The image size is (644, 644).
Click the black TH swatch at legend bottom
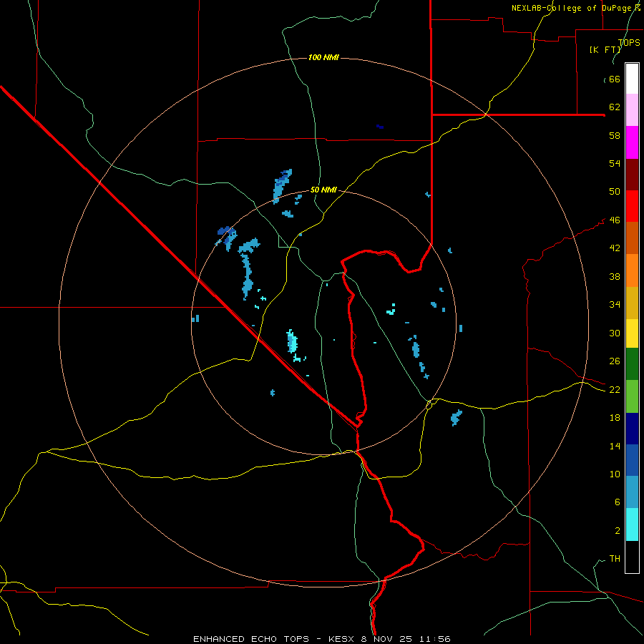click(632, 557)
